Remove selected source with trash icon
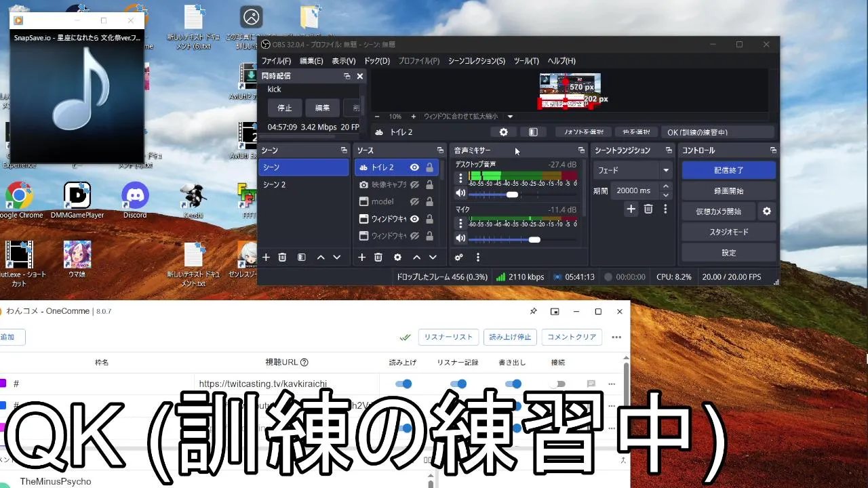This screenshot has height=488, width=868. point(378,258)
